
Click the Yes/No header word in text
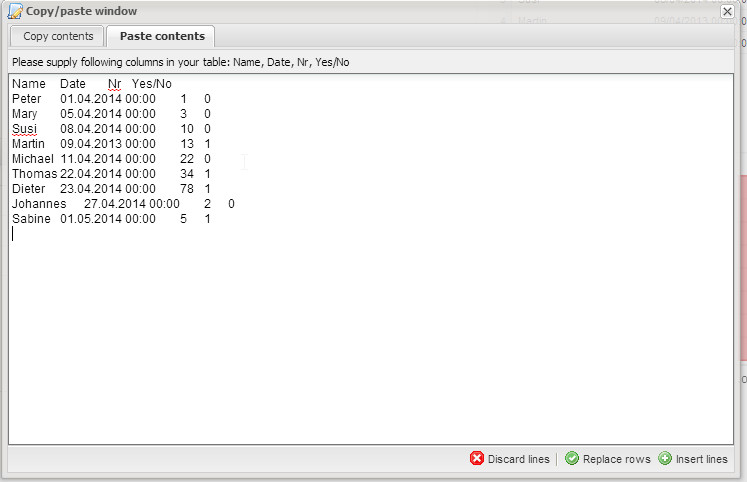[x=151, y=84]
